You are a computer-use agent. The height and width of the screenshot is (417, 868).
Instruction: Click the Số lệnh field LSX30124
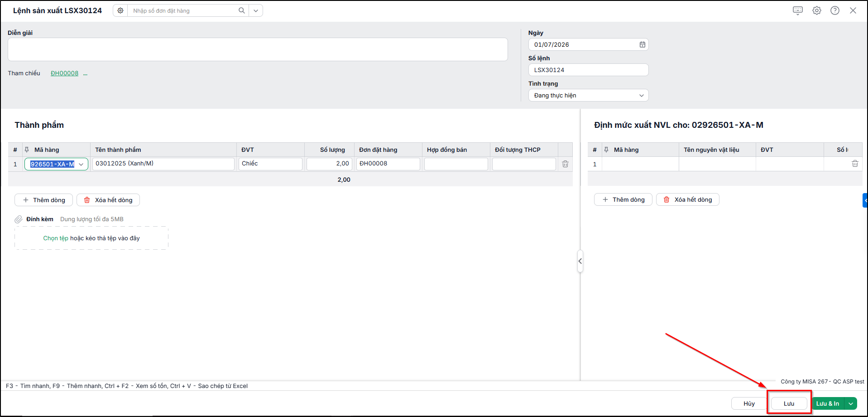pos(588,70)
